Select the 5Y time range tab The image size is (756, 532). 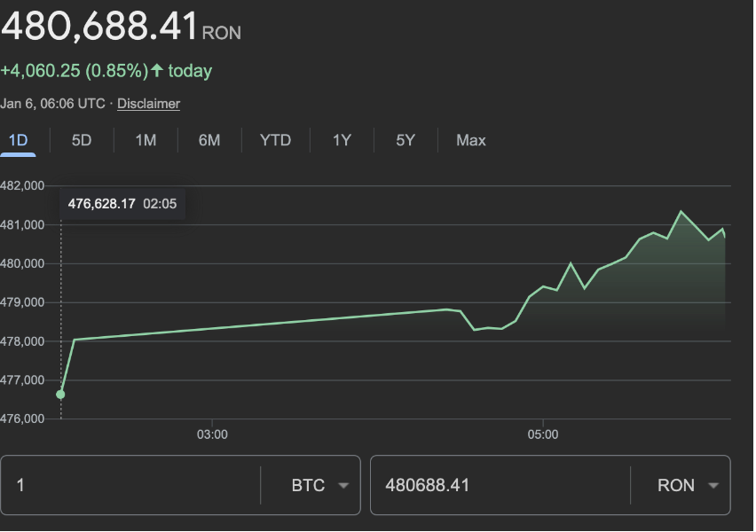406,140
